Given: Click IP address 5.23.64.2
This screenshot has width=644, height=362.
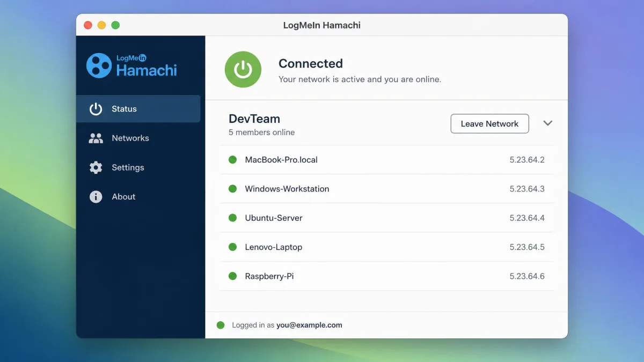Looking at the screenshot, I should tap(527, 160).
